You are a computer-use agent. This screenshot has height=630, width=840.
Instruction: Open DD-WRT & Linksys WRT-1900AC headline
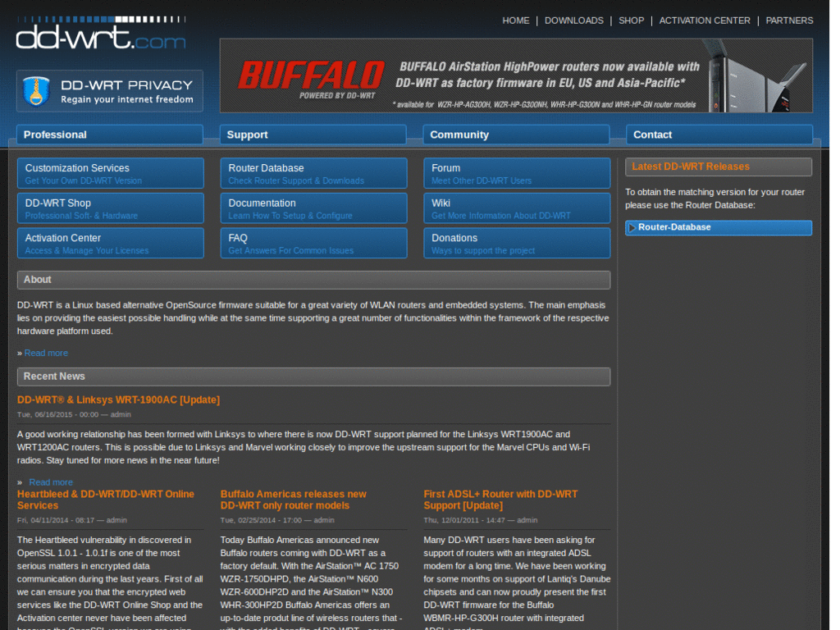pos(118,399)
